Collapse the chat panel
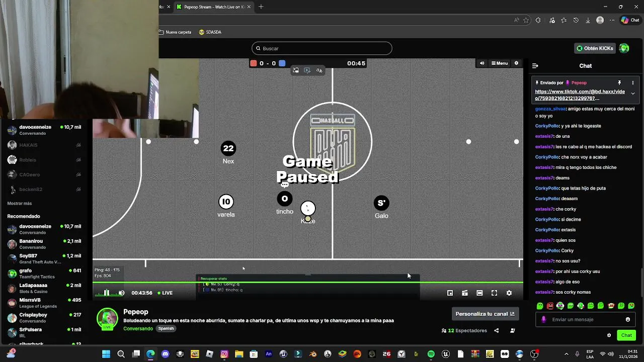This screenshot has height=362, width=644. 535,66
